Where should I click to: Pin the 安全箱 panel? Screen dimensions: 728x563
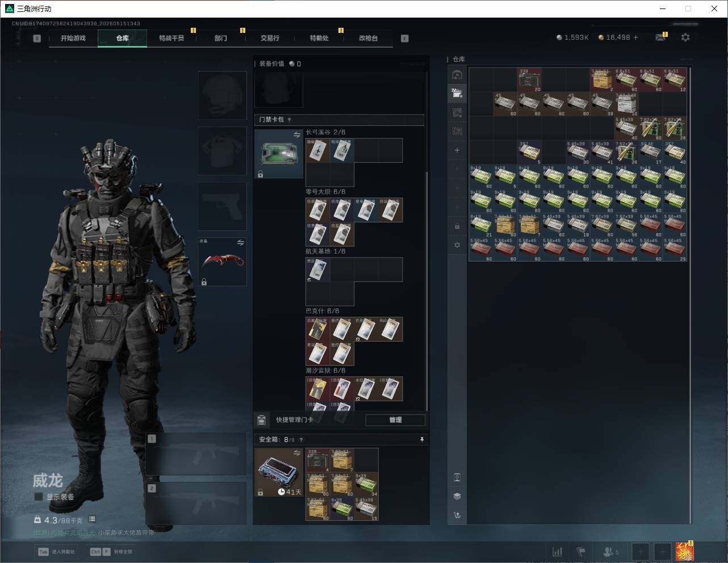(x=421, y=439)
